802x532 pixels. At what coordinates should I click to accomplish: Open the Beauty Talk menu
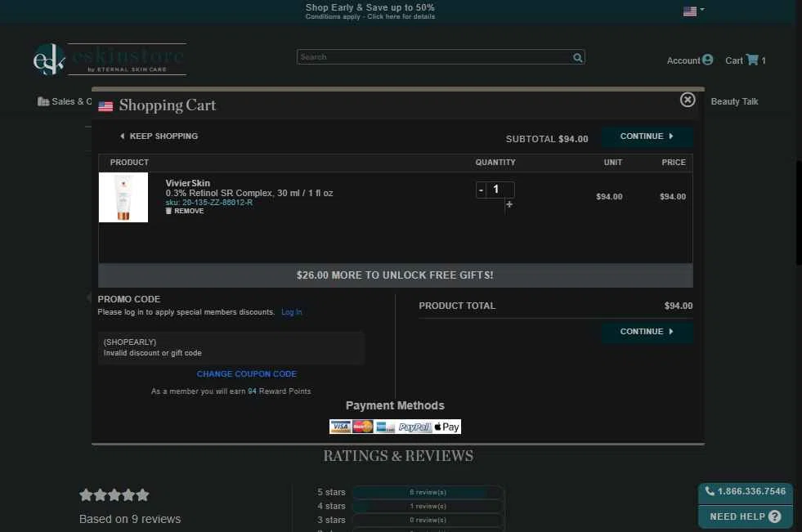pos(734,101)
